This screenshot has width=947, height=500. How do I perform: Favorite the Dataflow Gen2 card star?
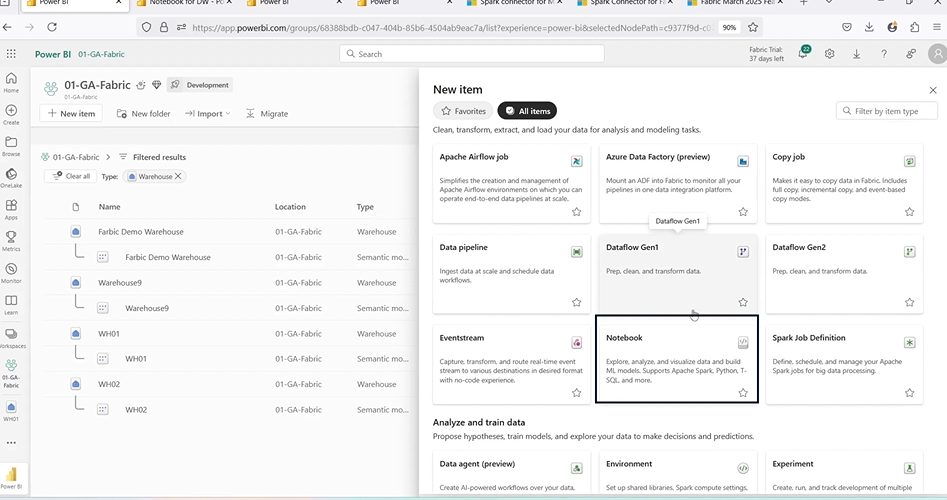tap(909, 303)
